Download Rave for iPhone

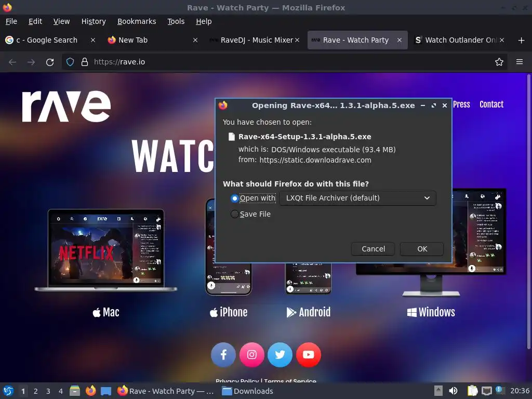[x=229, y=312]
